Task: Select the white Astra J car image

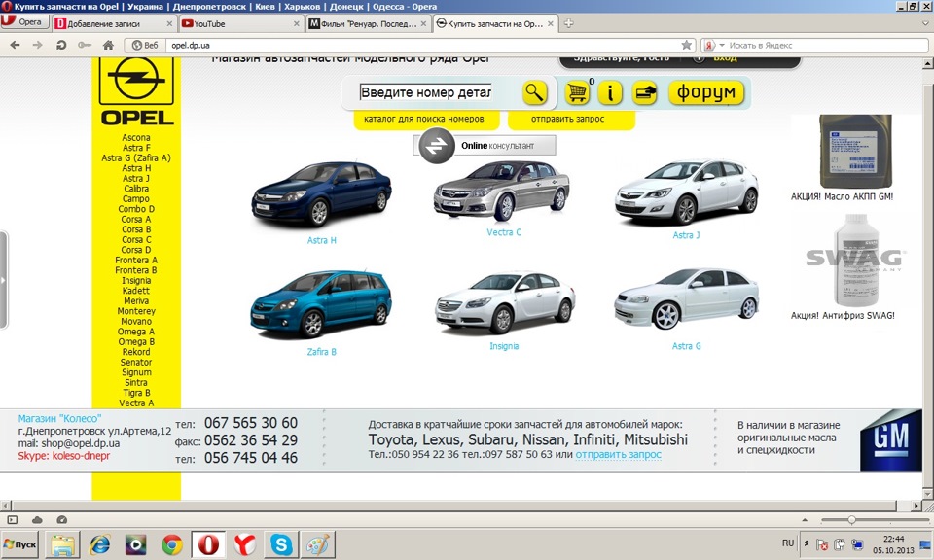Action: tap(687, 192)
